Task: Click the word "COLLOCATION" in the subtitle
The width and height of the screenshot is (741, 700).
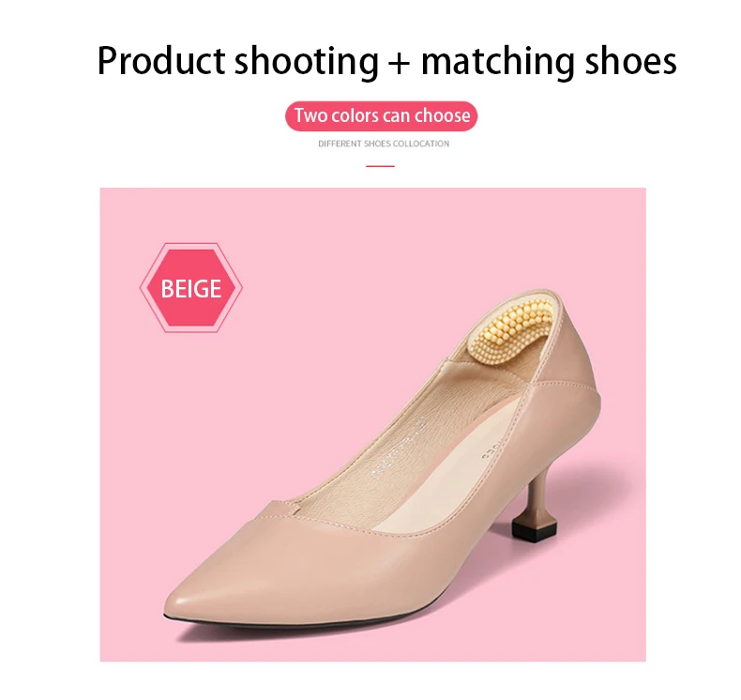Action: [x=420, y=144]
